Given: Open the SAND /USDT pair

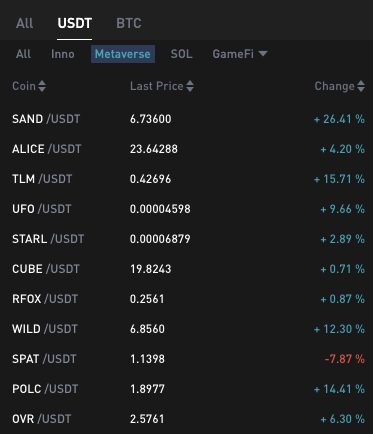Looking at the screenshot, I should point(46,119).
